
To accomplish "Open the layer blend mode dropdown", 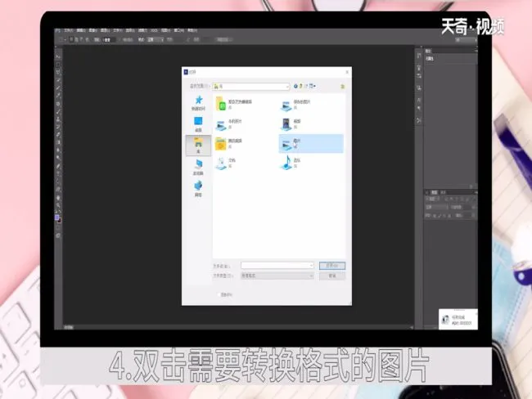I will pos(436,207).
